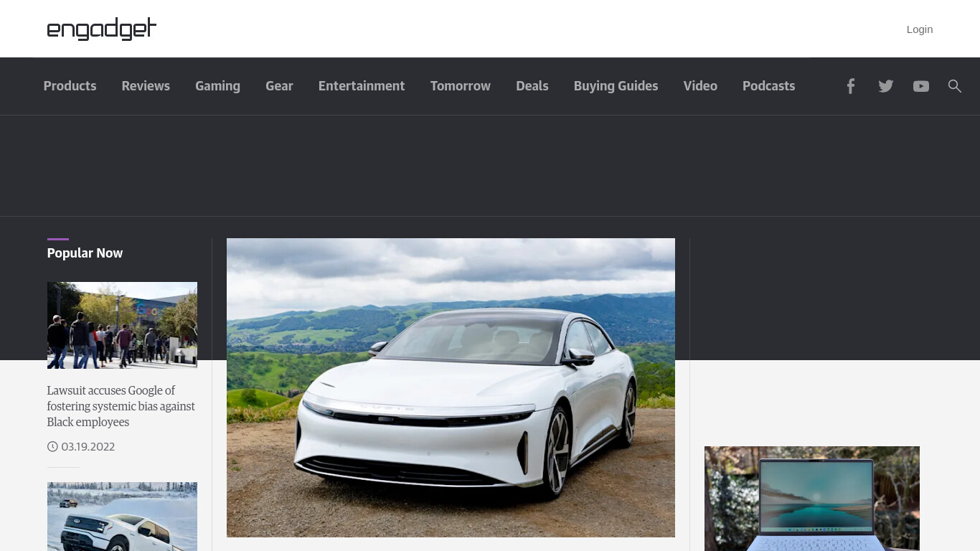Click the Engadget logo
This screenshot has height=551, width=980.
[101, 29]
